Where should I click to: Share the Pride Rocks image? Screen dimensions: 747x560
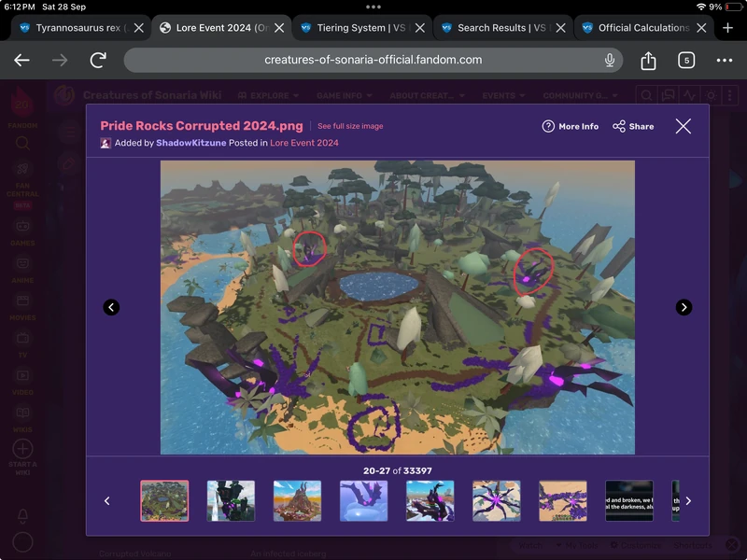coord(633,126)
